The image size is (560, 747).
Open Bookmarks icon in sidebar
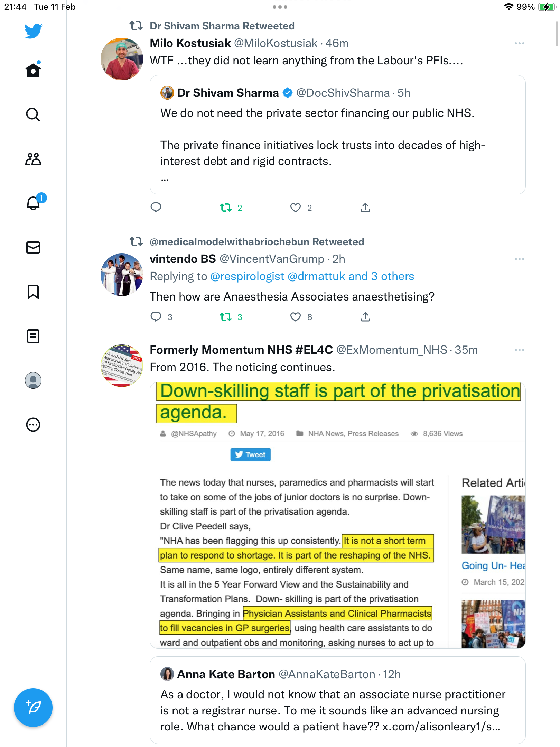[x=33, y=292]
